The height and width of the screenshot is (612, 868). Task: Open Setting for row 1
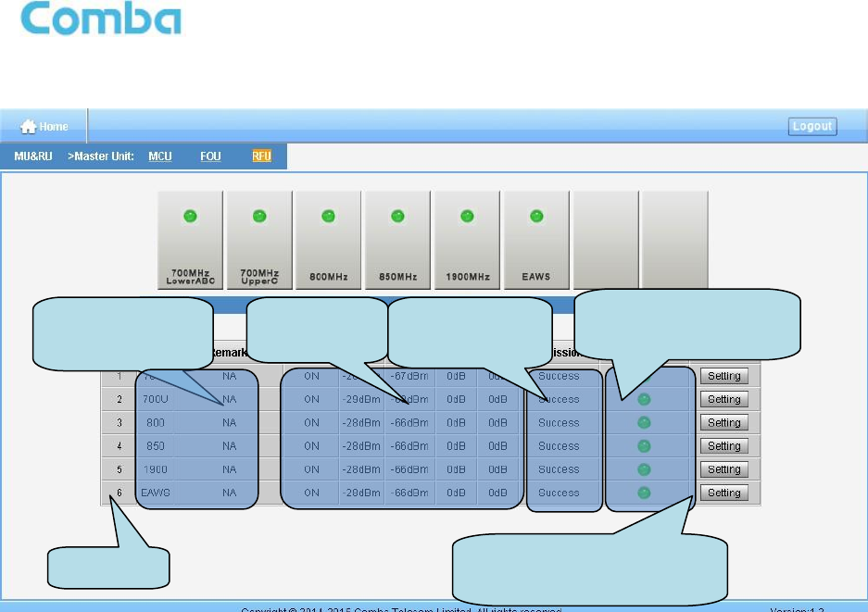coord(724,376)
